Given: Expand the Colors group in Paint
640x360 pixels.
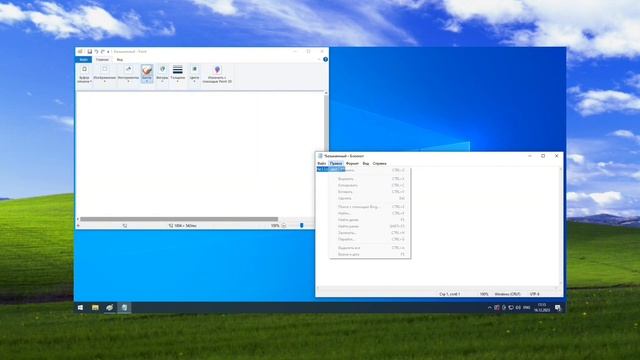Looking at the screenshot, I should pyautogui.click(x=194, y=74).
